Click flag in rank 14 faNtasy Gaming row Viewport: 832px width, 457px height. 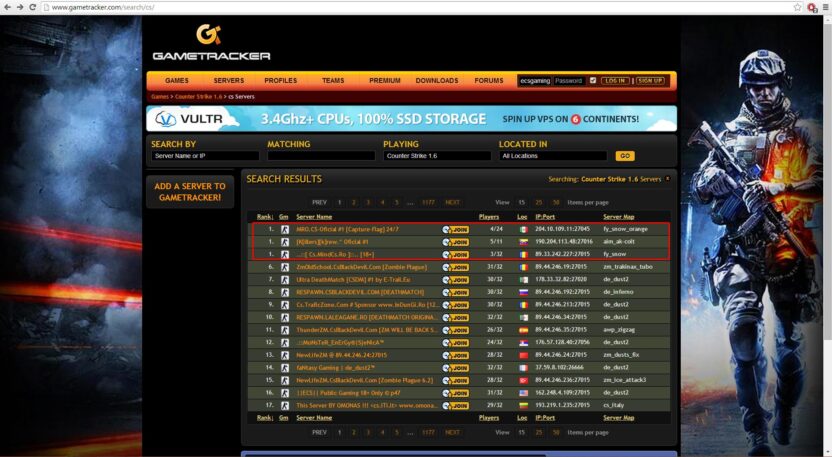point(523,368)
